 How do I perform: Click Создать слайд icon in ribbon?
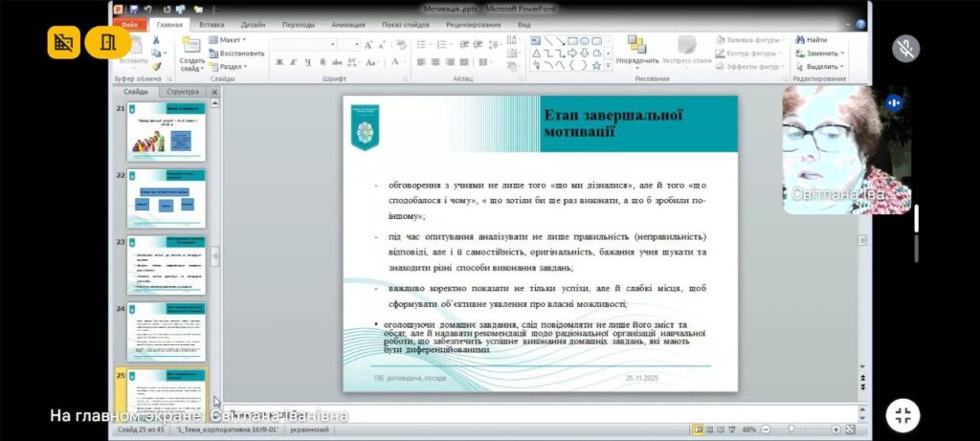point(191,48)
